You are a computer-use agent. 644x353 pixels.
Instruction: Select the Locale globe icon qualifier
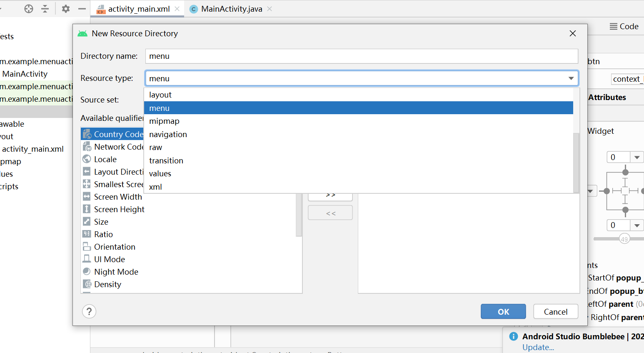[x=87, y=159]
